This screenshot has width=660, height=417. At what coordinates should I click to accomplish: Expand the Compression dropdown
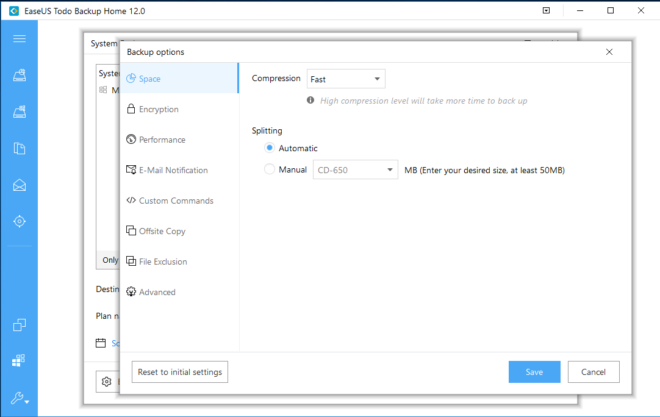pos(346,79)
